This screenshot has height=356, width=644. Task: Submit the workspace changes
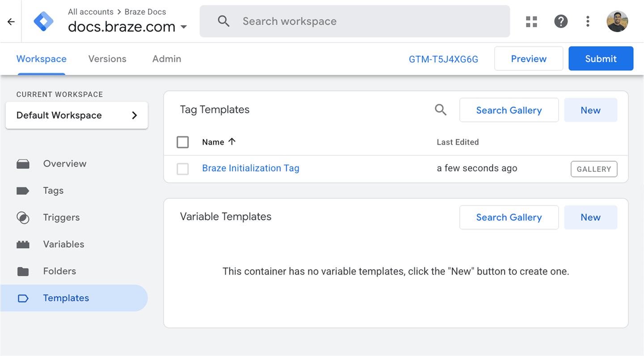click(601, 58)
